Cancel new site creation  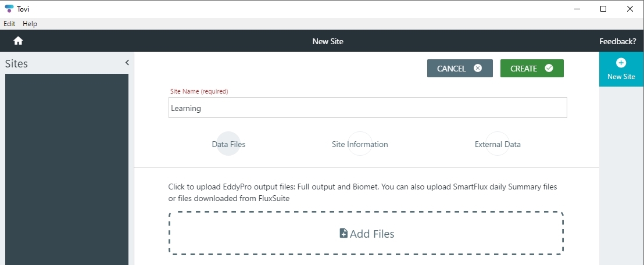click(x=460, y=68)
